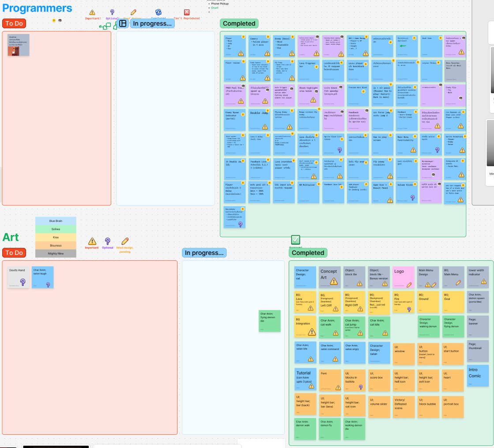Click question-mark icon on Char Anim satan laugh note
Viewport: 494px width, 448px height.
pyautogui.click(x=48, y=285)
